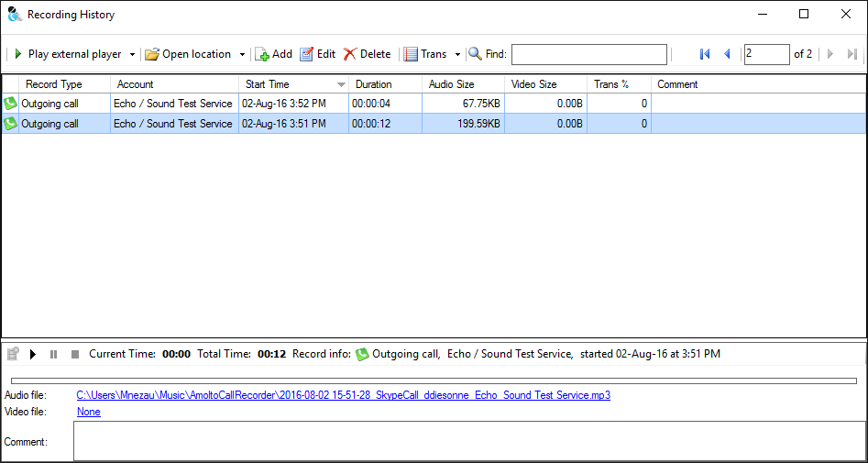
Task: Click the 00:00:12 duration cell
Action: (x=385, y=124)
